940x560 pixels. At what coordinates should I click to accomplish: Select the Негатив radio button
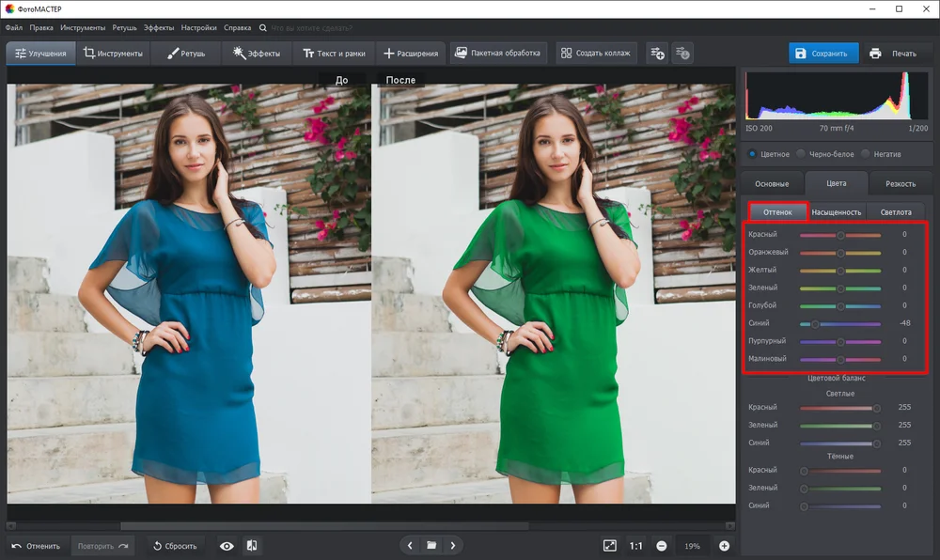865,154
